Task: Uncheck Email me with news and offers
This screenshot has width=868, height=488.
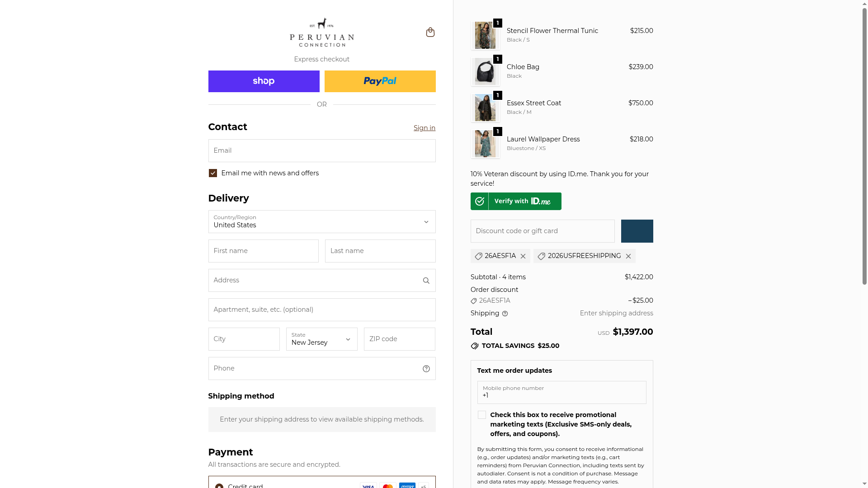Action: [x=213, y=173]
